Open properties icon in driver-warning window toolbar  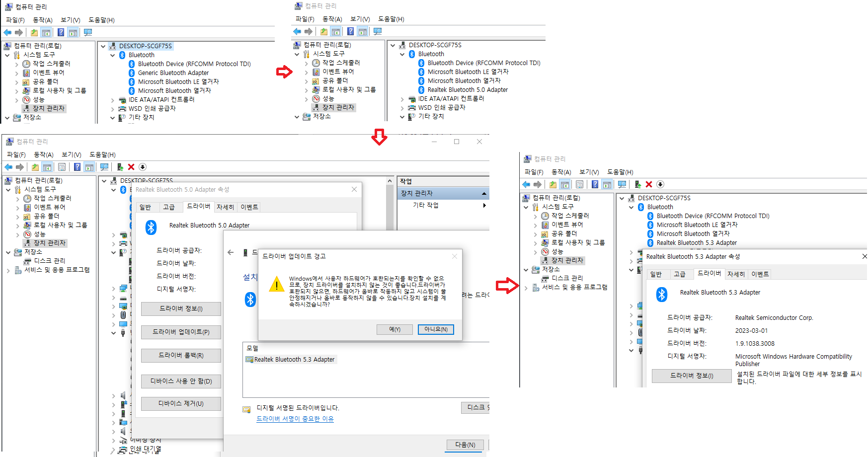62,167
